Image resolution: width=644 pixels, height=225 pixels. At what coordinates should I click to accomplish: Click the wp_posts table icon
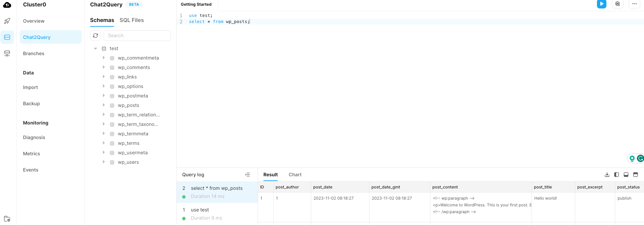[112, 106]
